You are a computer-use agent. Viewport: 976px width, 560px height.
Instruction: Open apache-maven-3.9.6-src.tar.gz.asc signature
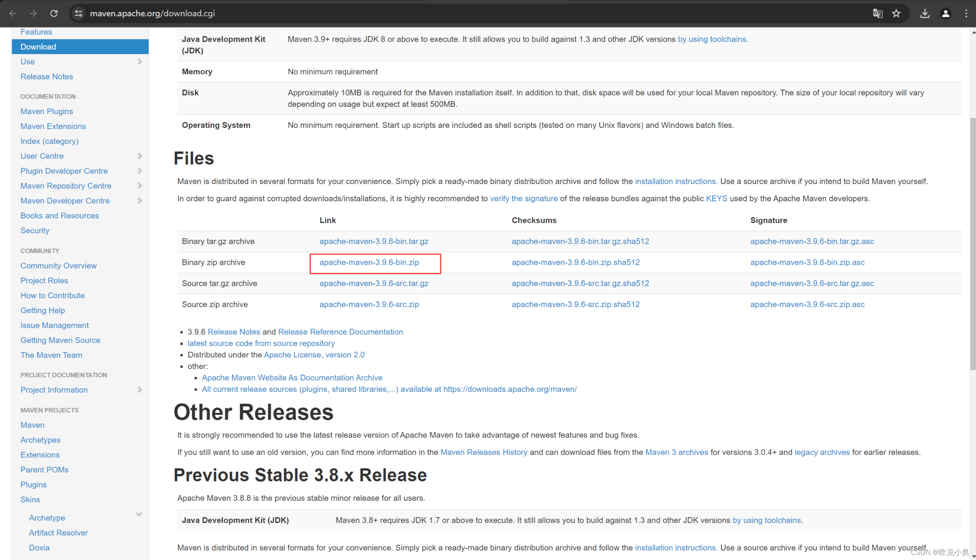(x=812, y=284)
